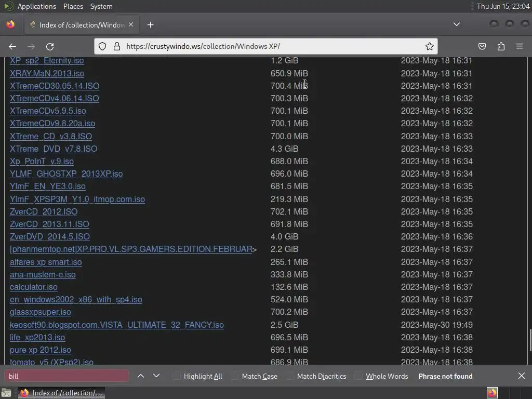Show desktop via bottom panel icon
The height and width of the screenshot is (399, 532).
coord(6,393)
